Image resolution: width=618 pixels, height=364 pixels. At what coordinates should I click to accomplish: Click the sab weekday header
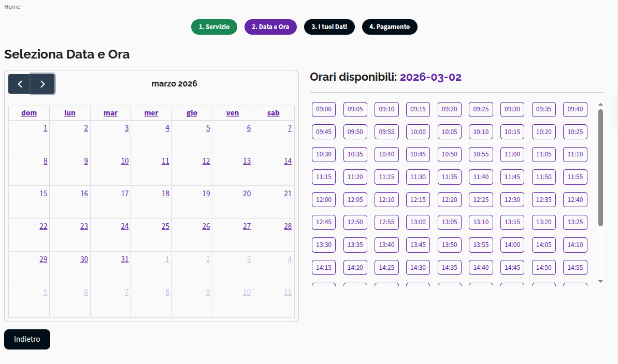[273, 113]
